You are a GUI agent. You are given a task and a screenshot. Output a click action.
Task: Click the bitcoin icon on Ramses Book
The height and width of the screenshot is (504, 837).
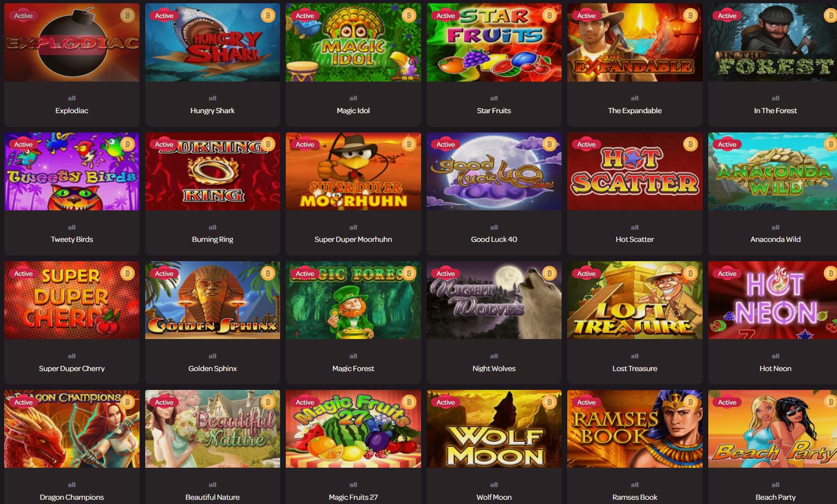pyautogui.click(x=690, y=402)
